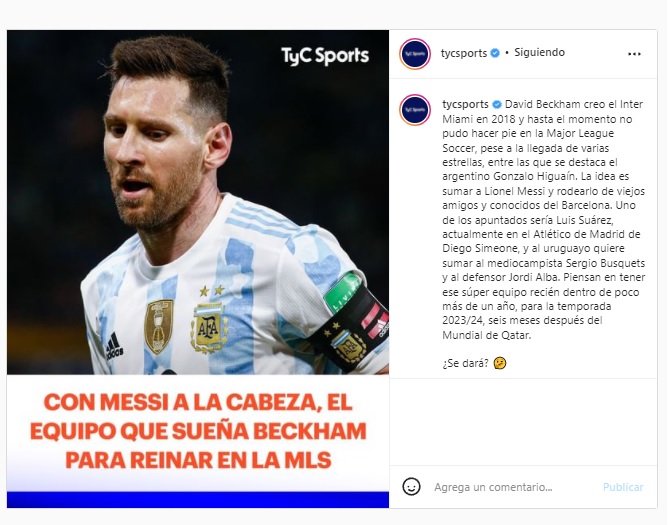Click the tycsports profile avatar in header
Image resolution: width=668 pixels, height=525 pixels.
click(x=415, y=54)
